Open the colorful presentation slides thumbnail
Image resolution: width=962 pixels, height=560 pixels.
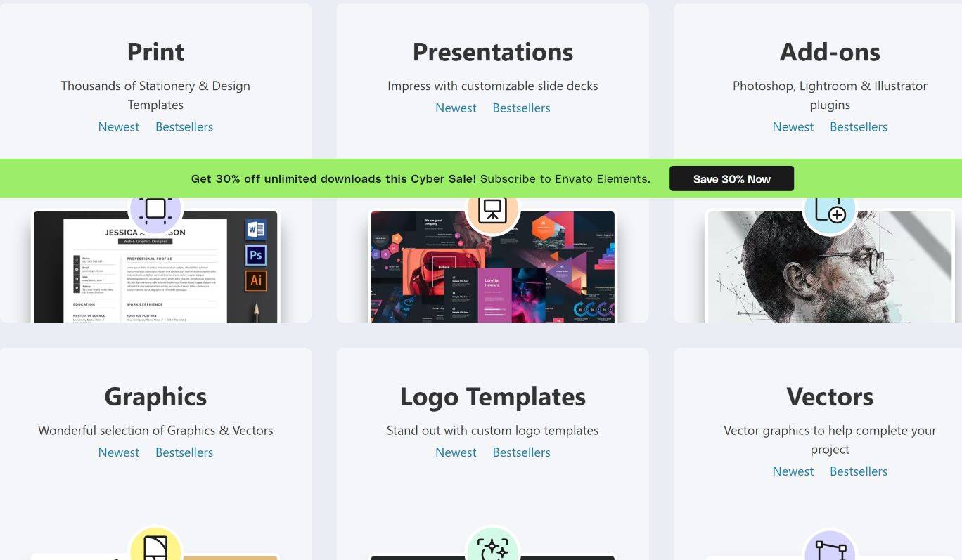[492, 267]
